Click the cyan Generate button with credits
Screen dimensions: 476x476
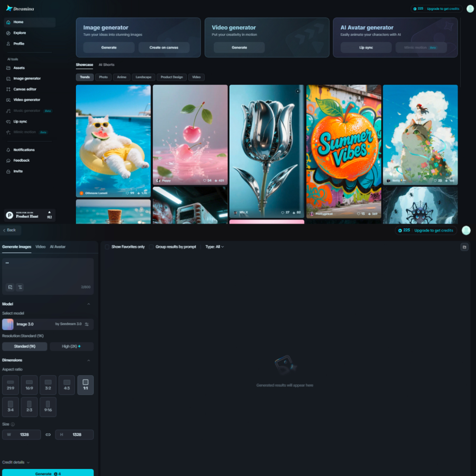coord(48,473)
